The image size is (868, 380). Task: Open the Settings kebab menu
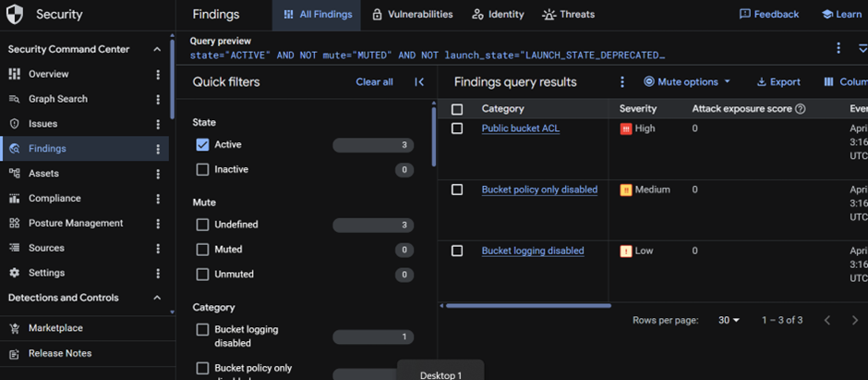pyautogui.click(x=158, y=273)
